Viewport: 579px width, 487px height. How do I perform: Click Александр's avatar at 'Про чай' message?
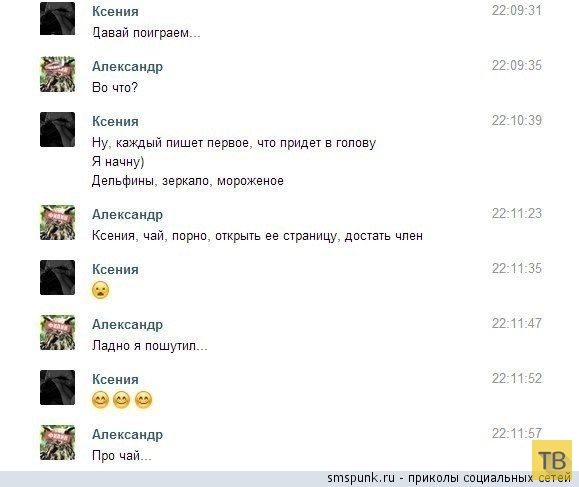[57, 442]
